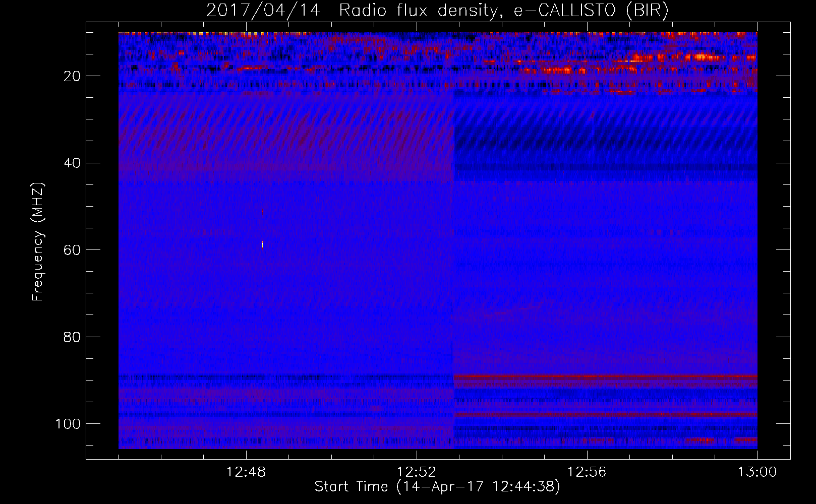Click the plot title '2017/04/14 Radio flux density, e-CALLISTO (BIR)'

pyautogui.click(x=437, y=10)
